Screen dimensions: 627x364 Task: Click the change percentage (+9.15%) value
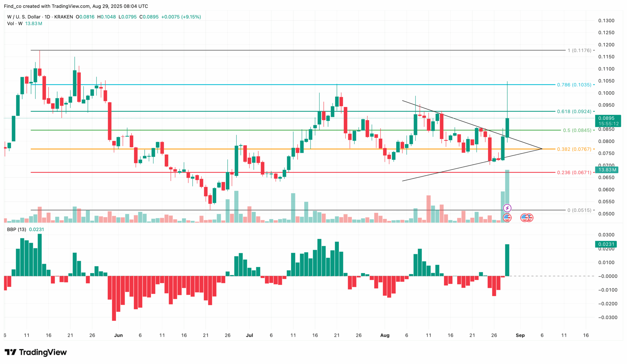(x=191, y=17)
